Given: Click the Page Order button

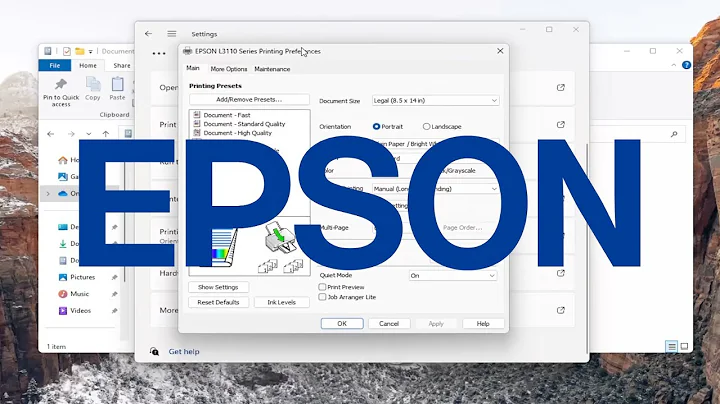Looking at the screenshot, I should (462, 227).
